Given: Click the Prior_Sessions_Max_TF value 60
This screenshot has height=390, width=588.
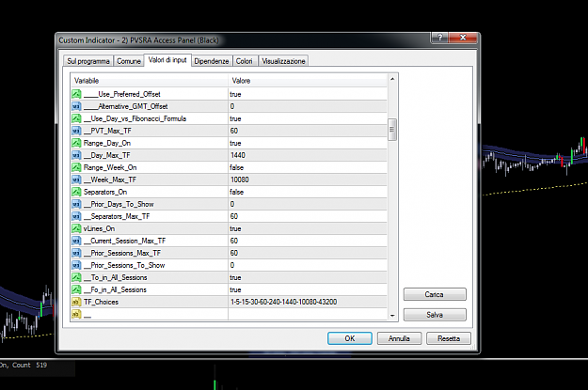Looking at the screenshot, I should [x=234, y=253].
